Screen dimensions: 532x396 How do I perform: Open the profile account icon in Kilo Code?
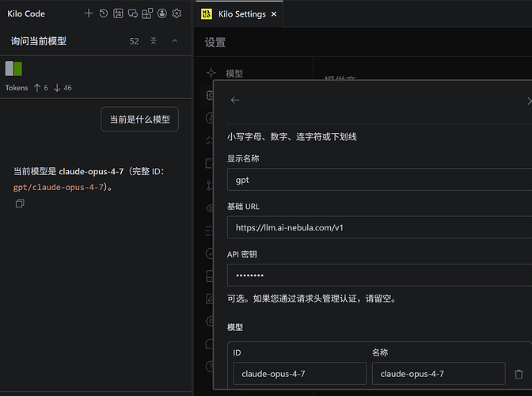(x=162, y=13)
